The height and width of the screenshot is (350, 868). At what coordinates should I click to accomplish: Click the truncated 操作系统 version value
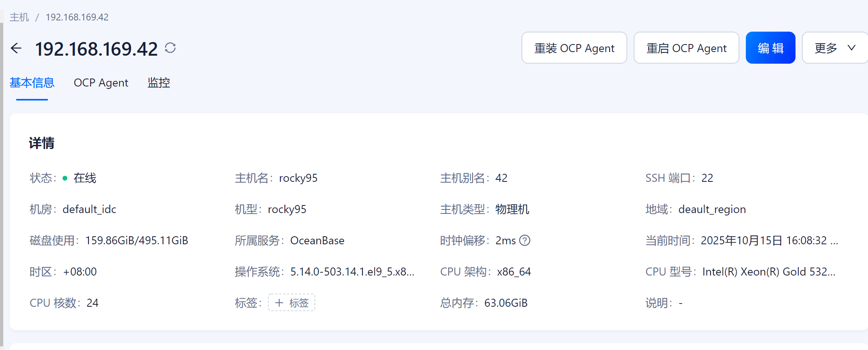pyautogui.click(x=352, y=272)
